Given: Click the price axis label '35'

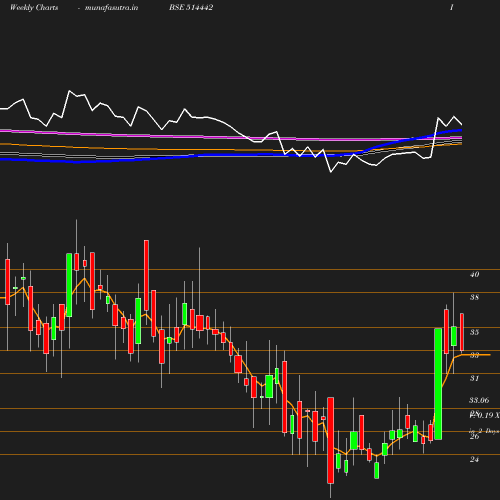Looking at the screenshot, I should tap(474, 332).
